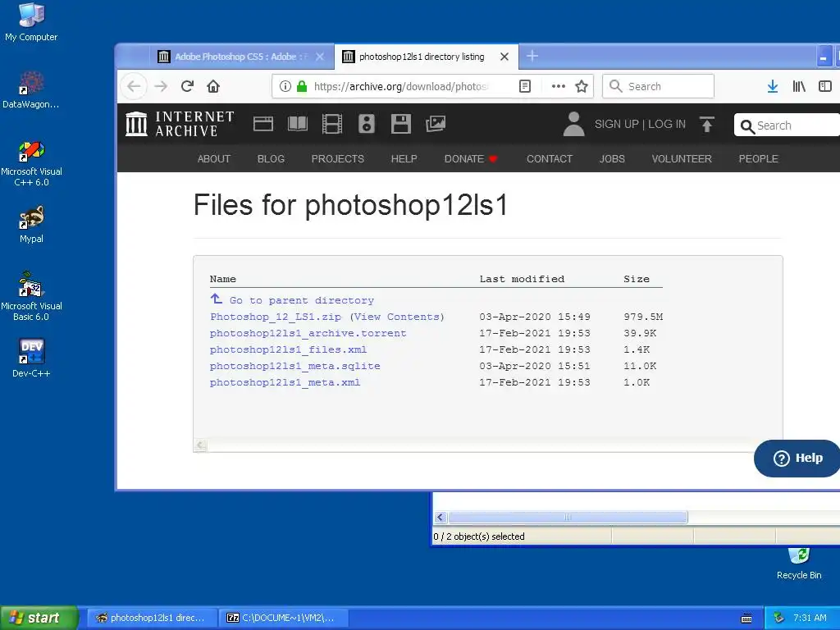Open Internet Archive texts book icon
The image size is (840, 630).
click(297, 125)
